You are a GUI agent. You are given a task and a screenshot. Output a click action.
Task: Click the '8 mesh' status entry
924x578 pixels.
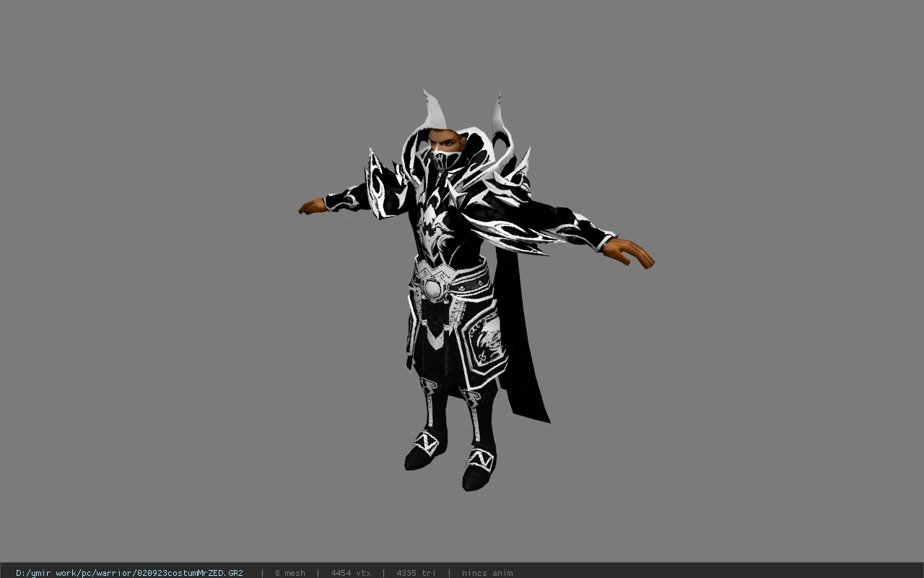(x=290, y=573)
